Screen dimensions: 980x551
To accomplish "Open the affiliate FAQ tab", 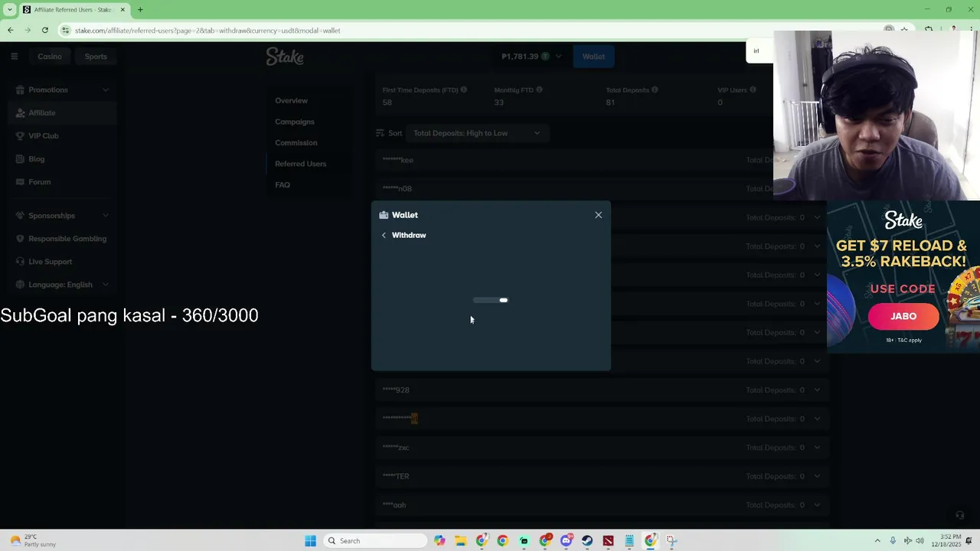I will click(x=283, y=184).
